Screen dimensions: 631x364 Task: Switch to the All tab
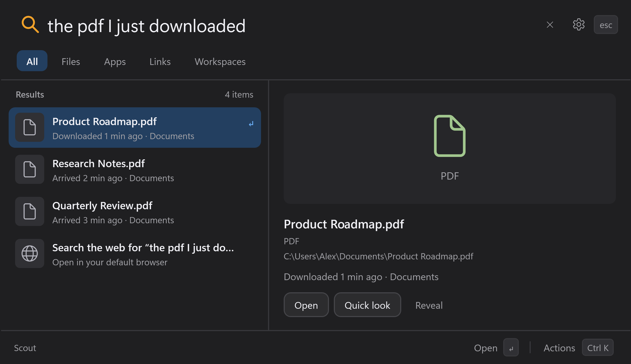(32, 61)
